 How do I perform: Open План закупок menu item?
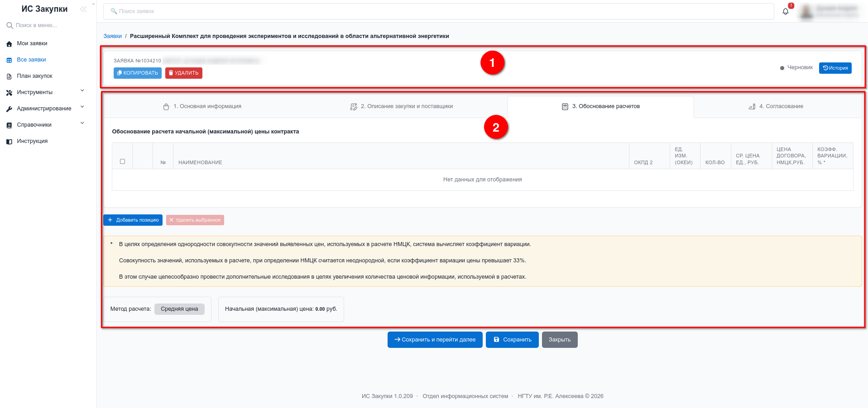coord(34,76)
